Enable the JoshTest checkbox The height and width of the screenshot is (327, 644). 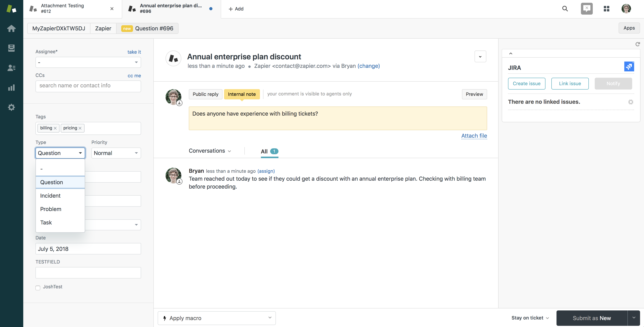[x=38, y=288]
